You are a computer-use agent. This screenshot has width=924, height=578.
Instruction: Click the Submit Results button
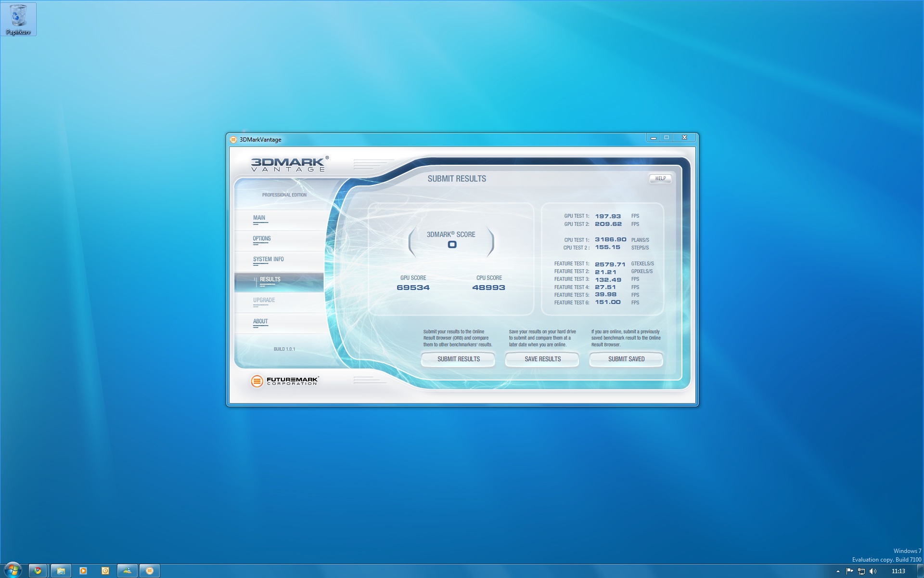click(x=458, y=359)
